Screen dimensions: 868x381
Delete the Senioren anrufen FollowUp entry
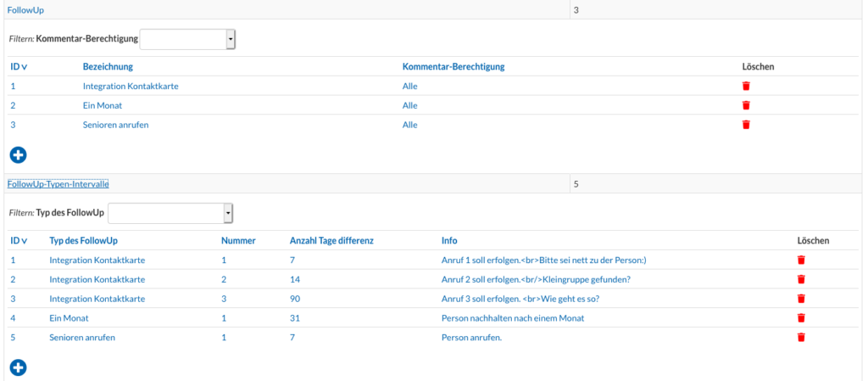tap(746, 125)
